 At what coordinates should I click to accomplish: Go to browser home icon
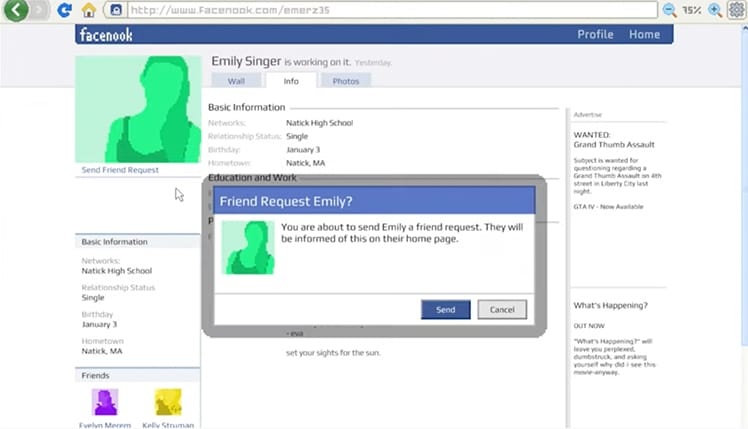click(x=89, y=10)
